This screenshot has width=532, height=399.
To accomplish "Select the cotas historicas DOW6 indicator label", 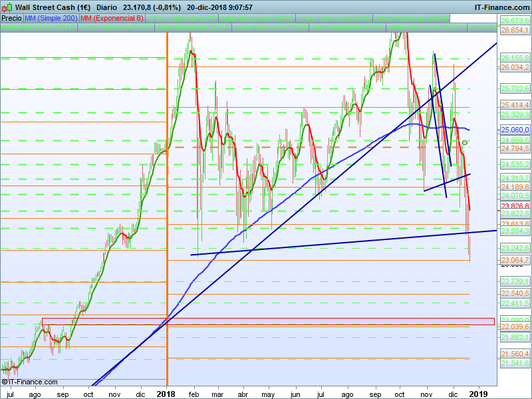I will point(116,27).
